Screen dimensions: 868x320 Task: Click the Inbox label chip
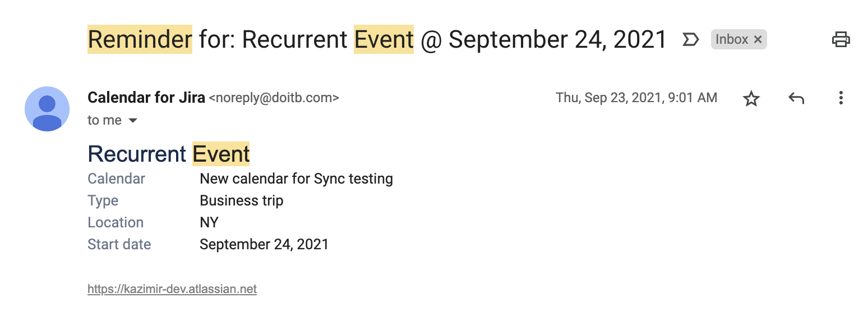coord(732,39)
